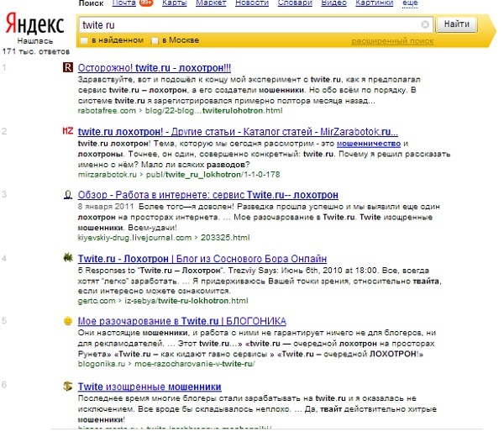Click the 'blog/22-blog...twiterulohotron.html' path in result 1
The image size is (504, 437).
pyautogui.click(x=213, y=111)
